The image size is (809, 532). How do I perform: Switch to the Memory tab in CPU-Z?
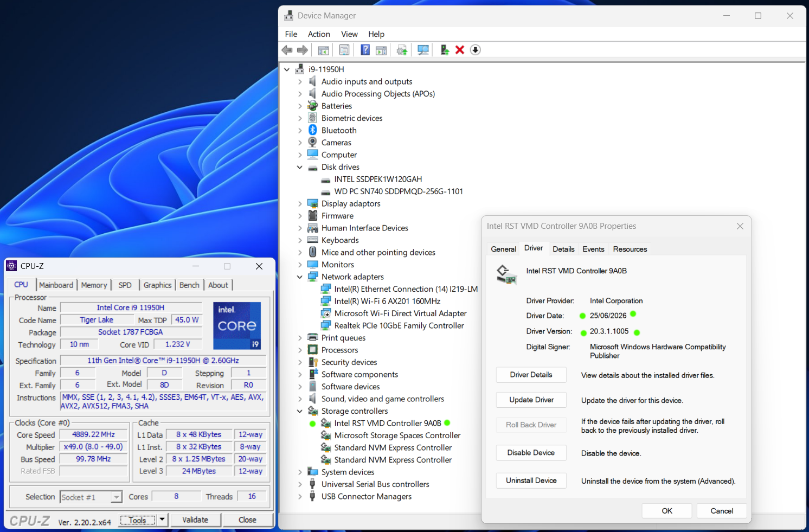point(94,285)
